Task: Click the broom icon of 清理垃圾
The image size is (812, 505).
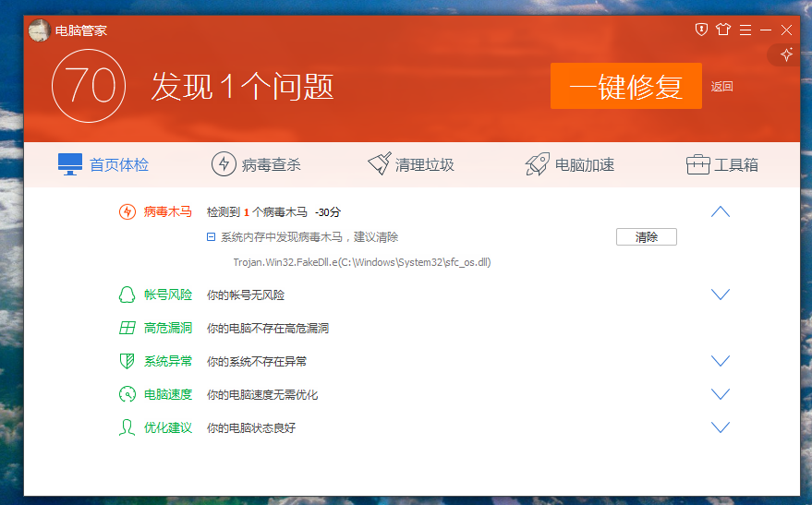Action: 379,163
